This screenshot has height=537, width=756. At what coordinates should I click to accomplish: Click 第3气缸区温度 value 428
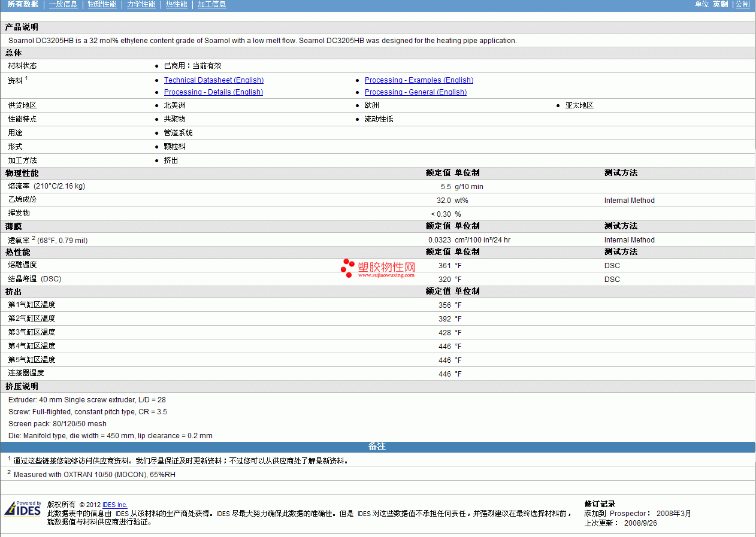[x=445, y=333]
